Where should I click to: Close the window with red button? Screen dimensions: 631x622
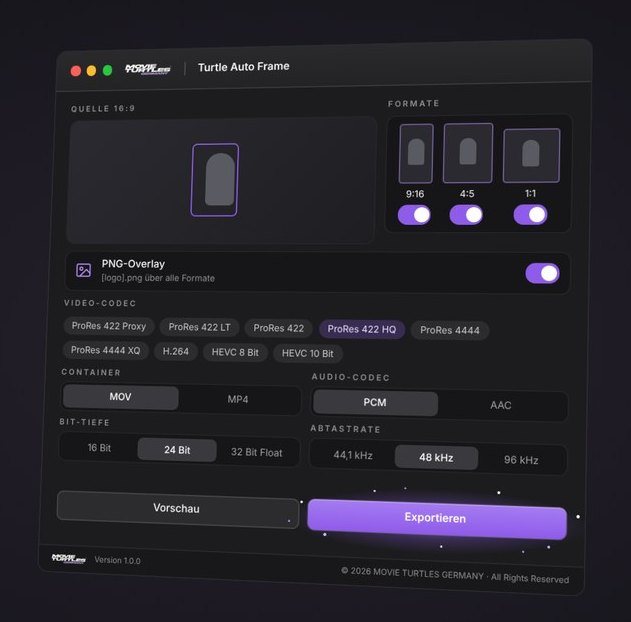click(76, 71)
